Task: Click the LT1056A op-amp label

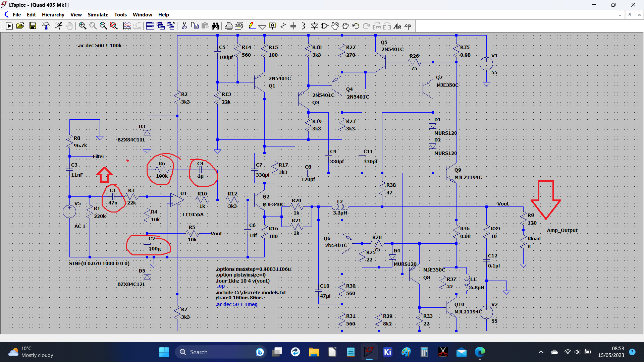Action: (x=193, y=215)
